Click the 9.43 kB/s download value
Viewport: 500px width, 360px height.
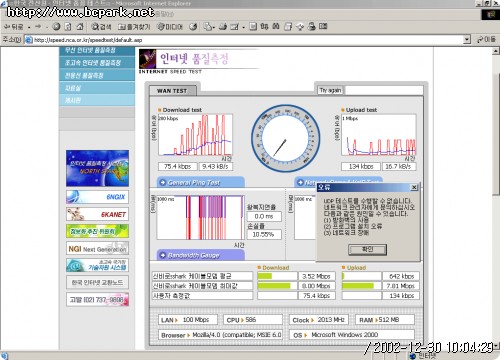click(215, 166)
